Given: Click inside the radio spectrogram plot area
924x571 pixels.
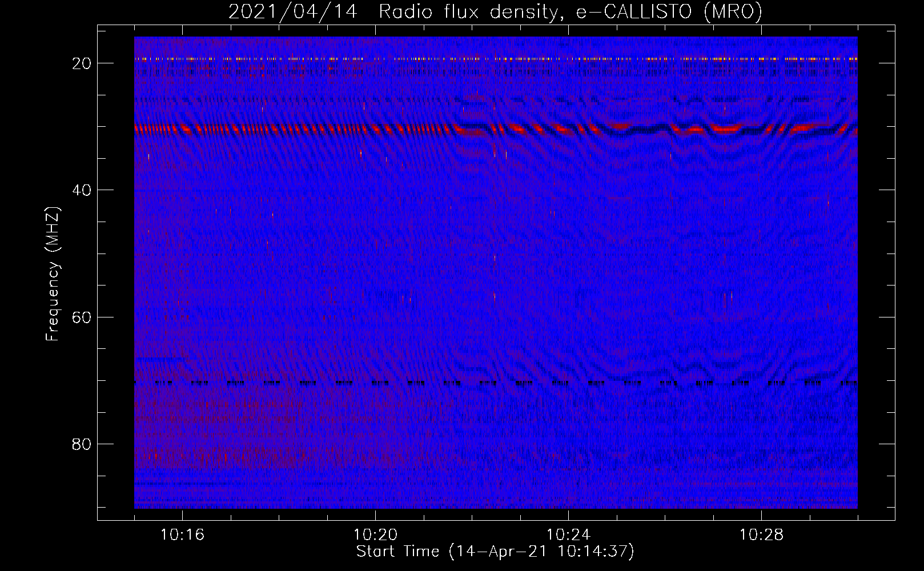Looking at the screenshot, I should (496, 272).
